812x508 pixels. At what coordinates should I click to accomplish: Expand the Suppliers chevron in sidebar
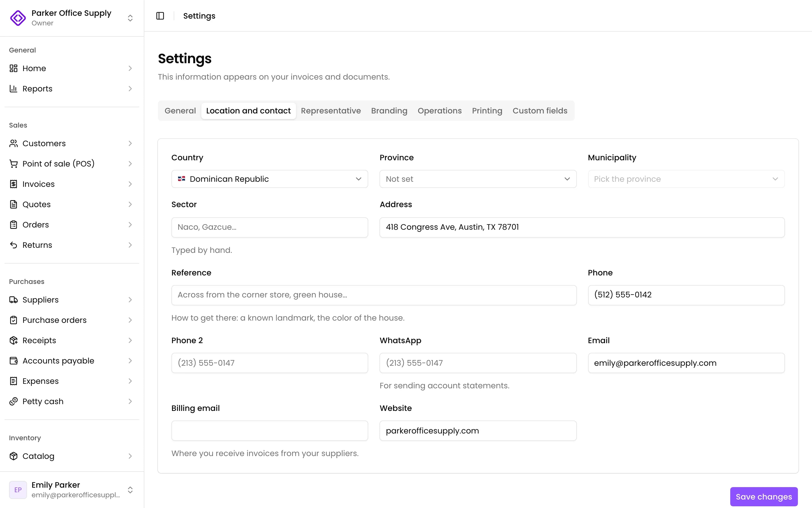click(130, 300)
